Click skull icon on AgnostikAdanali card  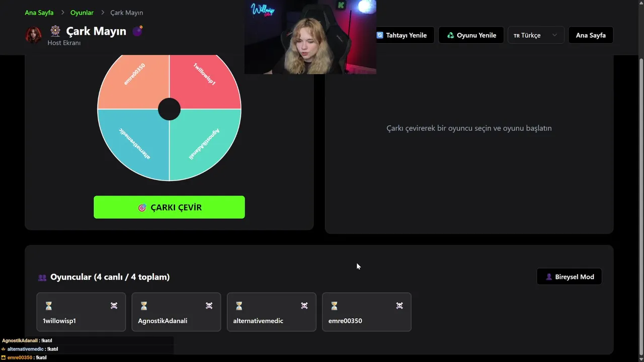point(209,306)
